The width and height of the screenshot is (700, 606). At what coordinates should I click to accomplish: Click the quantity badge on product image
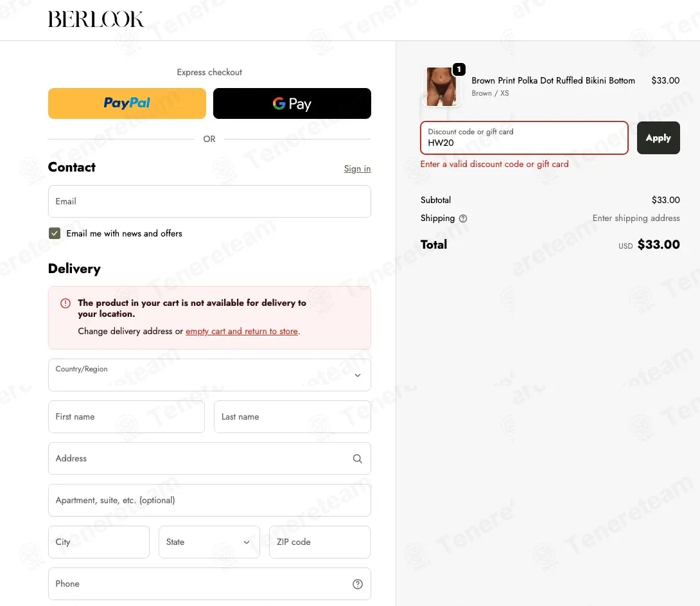[459, 69]
